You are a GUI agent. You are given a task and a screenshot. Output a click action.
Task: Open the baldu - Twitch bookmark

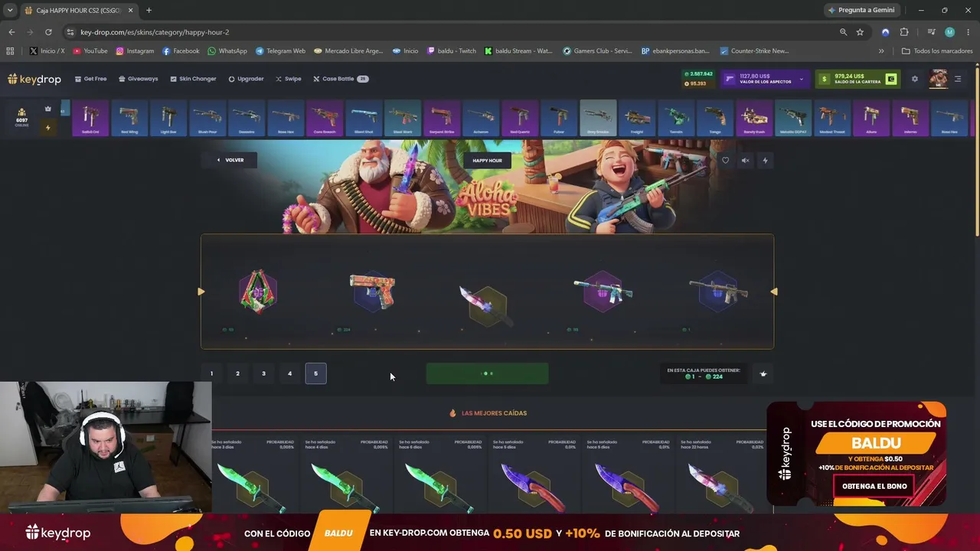coord(452,51)
